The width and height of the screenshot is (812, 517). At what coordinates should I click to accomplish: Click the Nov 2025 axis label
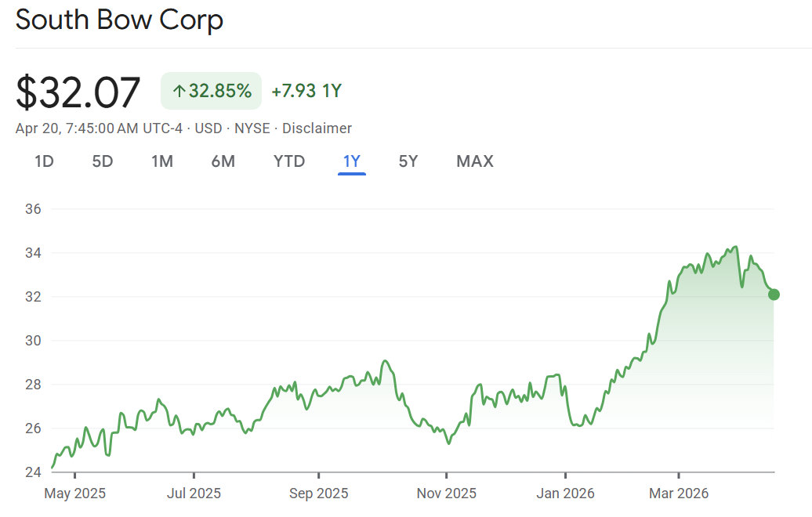(446, 493)
